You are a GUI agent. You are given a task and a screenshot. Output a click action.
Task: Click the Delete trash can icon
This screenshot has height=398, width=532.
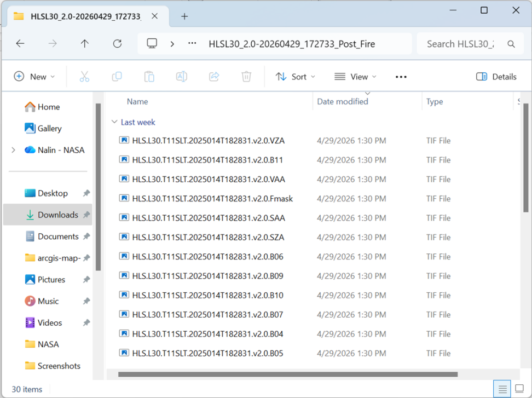246,77
